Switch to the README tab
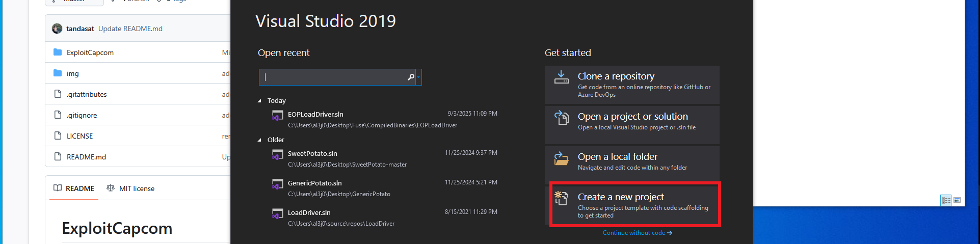The width and height of the screenshot is (980, 244). [74, 188]
